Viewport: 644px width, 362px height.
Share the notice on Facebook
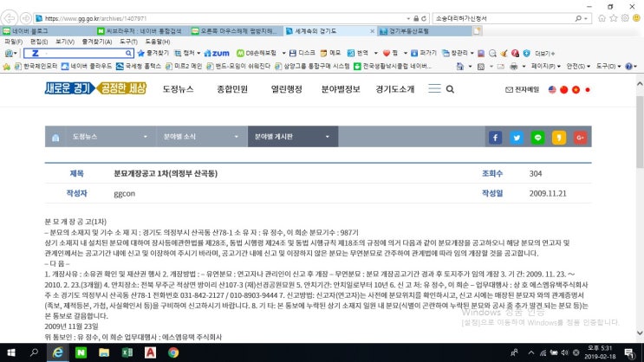point(495,138)
